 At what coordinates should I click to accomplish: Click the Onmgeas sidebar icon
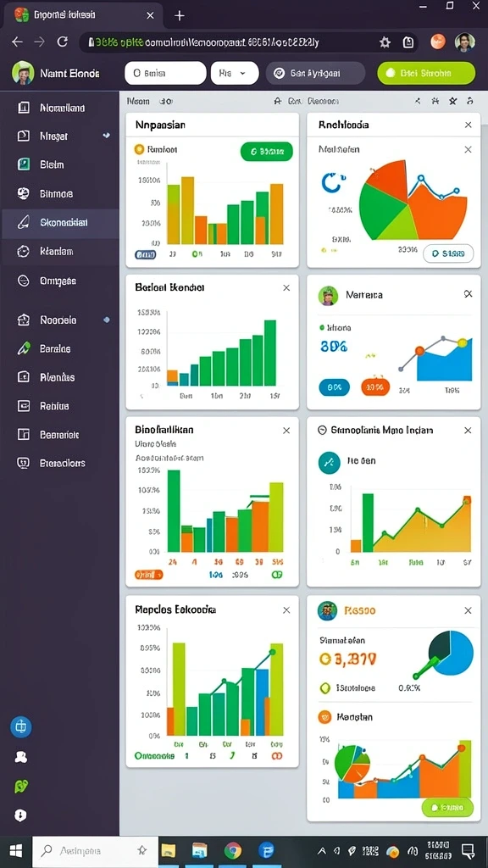[x=23, y=281]
